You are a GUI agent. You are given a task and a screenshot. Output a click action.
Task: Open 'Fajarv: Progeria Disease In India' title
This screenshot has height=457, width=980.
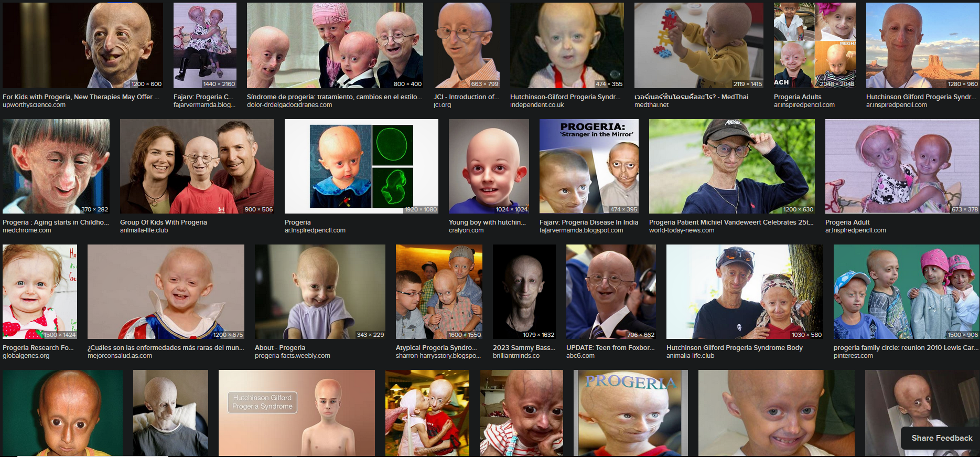click(589, 222)
